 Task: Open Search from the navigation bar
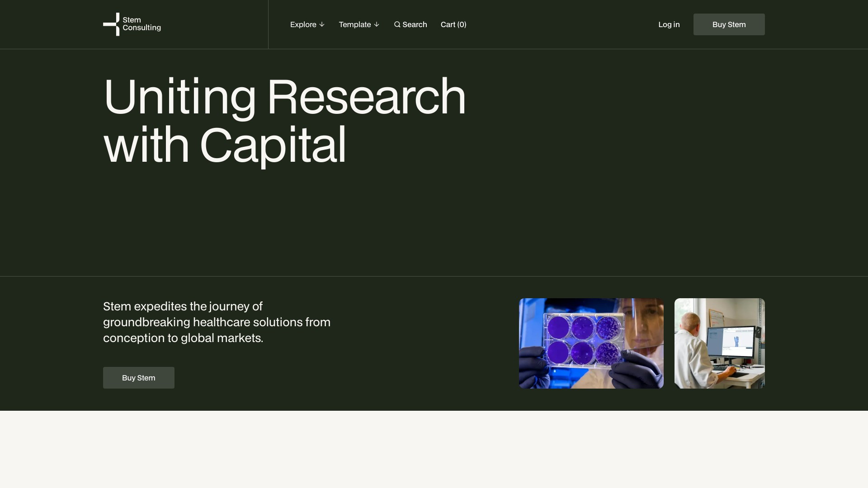click(414, 24)
